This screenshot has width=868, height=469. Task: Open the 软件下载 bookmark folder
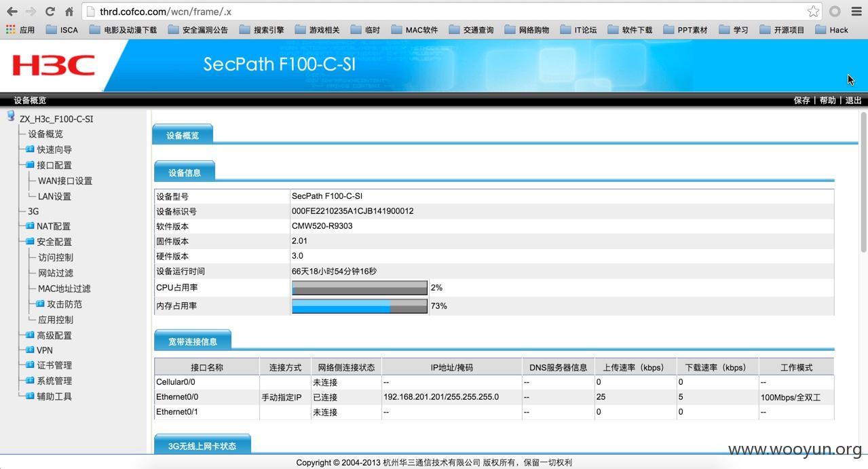click(630, 30)
